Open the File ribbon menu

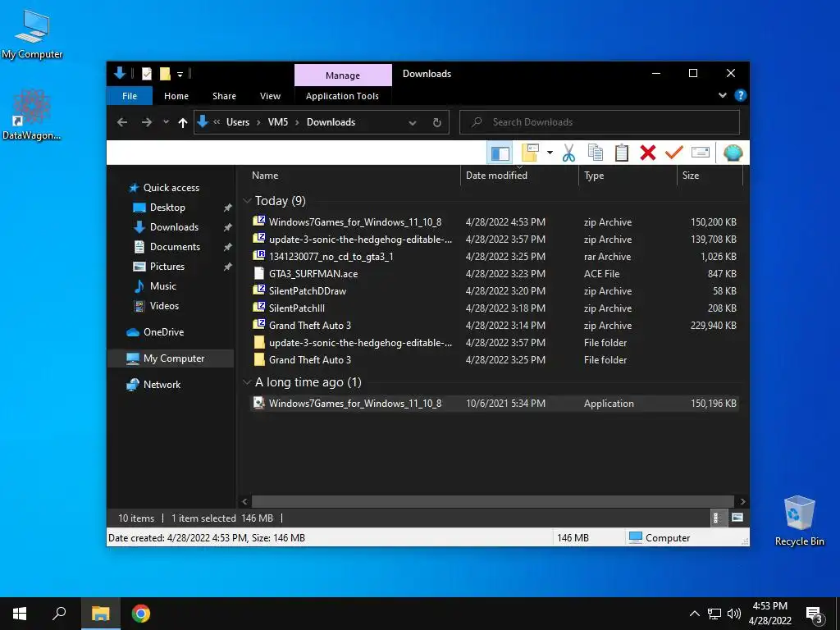pyautogui.click(x=130, y=96)
